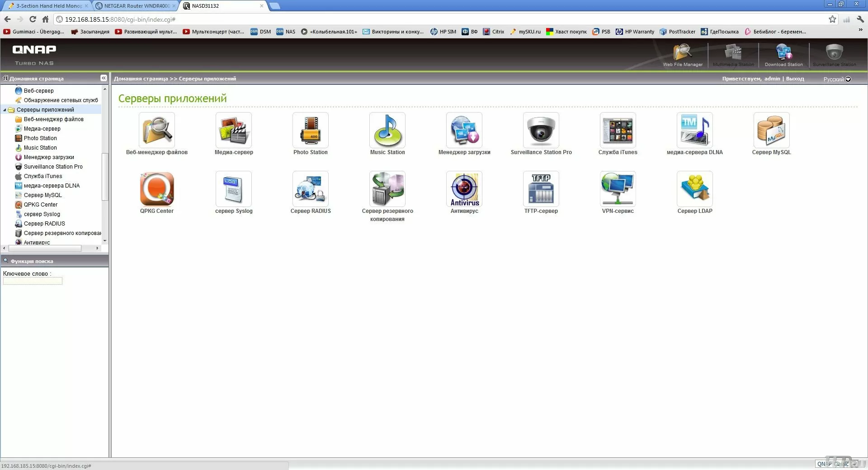Open the TFTP server large icon

(x=541, y=189)
